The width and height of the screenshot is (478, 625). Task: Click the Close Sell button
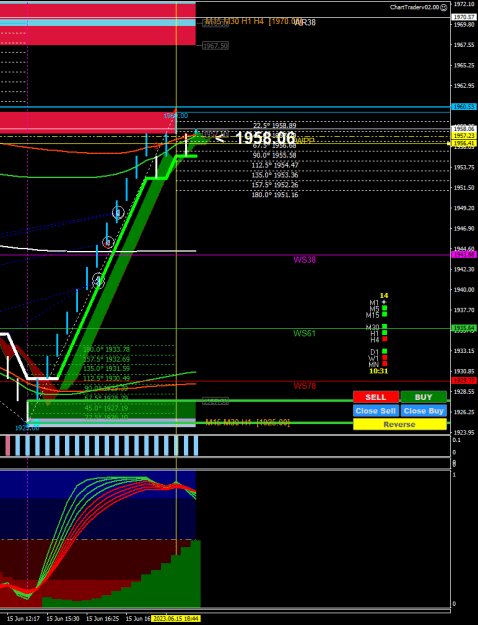(x=376, y=411)
